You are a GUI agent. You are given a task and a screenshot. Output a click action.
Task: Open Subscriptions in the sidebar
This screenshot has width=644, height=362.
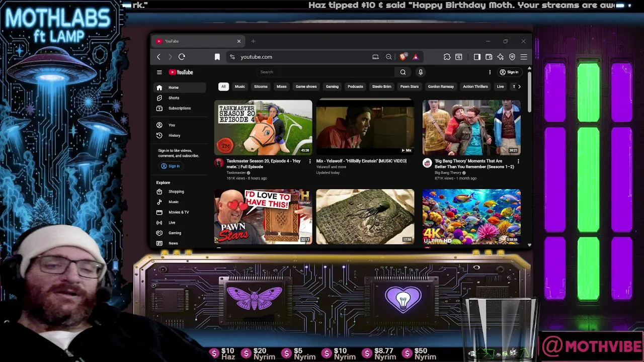click(x=180, y=108)
